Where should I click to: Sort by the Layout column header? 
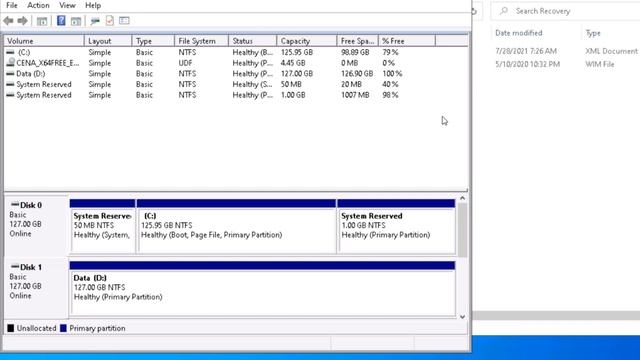[x=108, y=41]
